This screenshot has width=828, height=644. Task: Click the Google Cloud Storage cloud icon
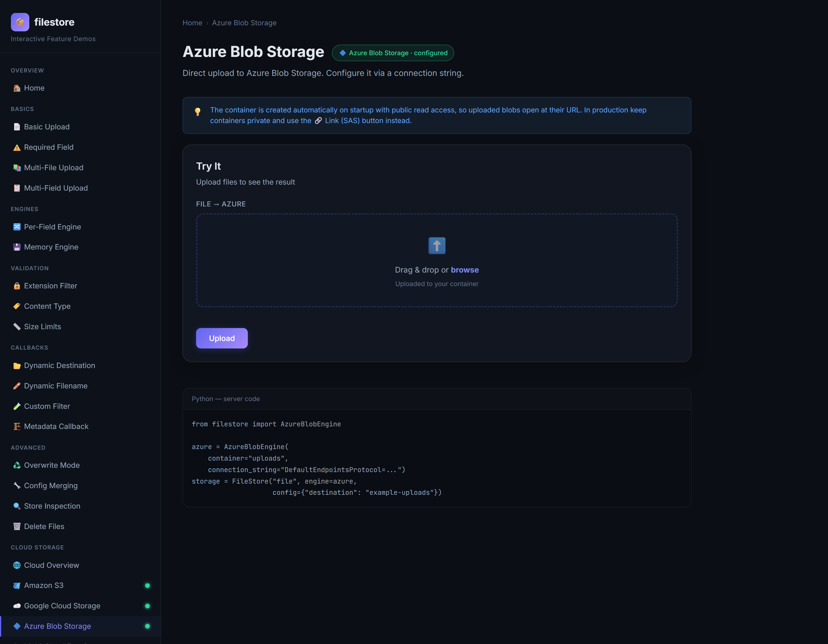[x=17, y=606]
